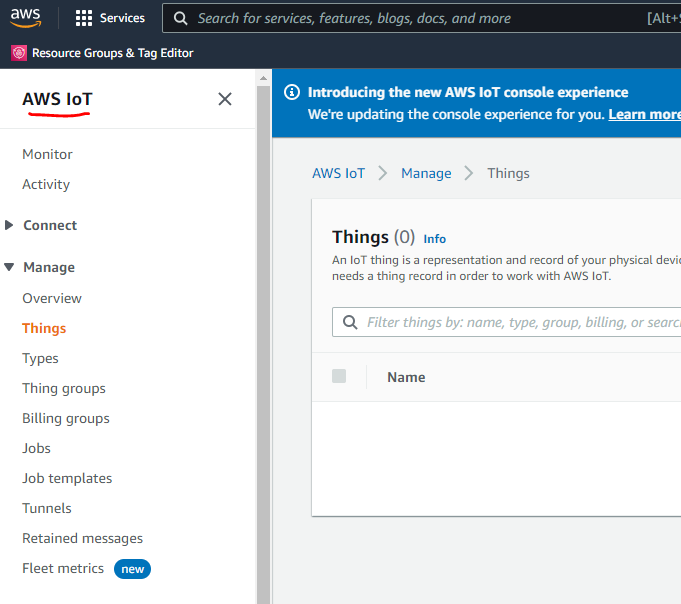Select Job templates in sidebar

tap(67, 478)
